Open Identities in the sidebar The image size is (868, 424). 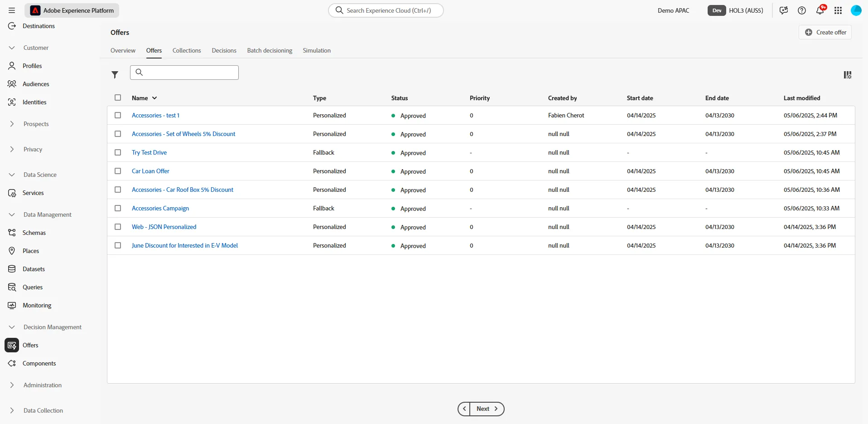coord(34,102)
